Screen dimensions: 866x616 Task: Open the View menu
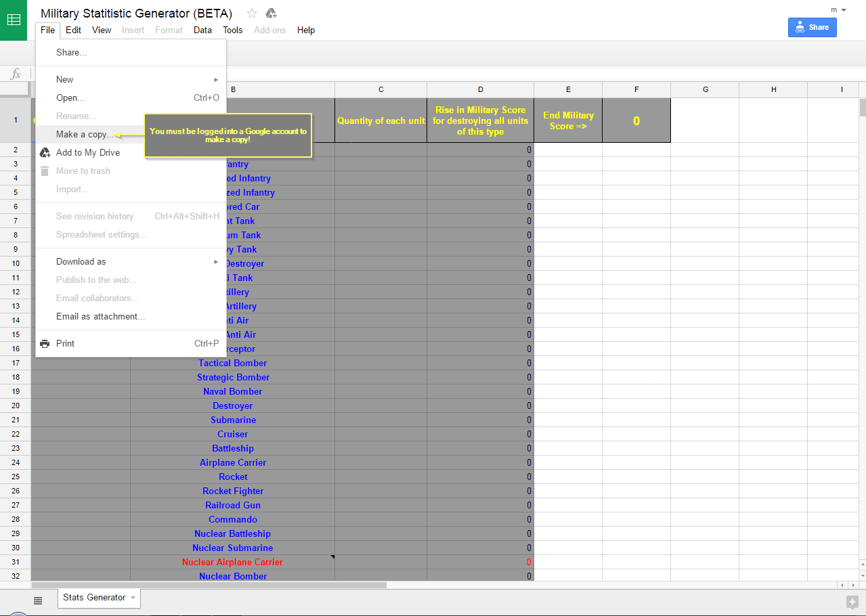[102, 30]
